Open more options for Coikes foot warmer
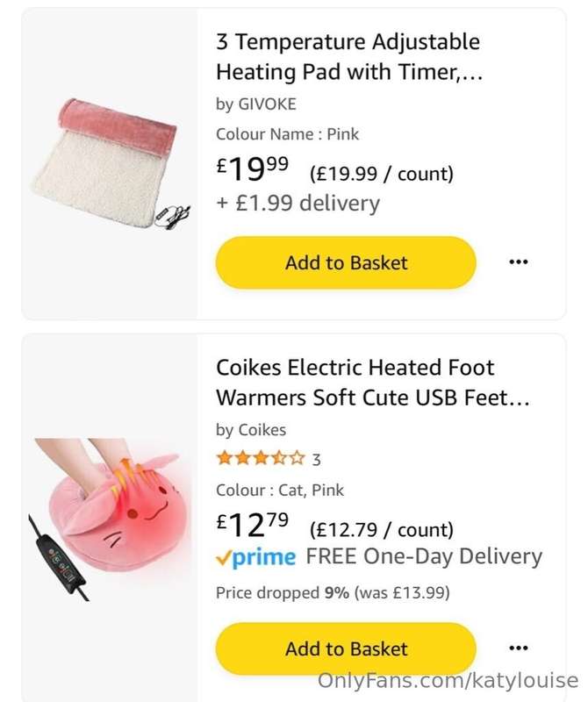 point(519,648)
